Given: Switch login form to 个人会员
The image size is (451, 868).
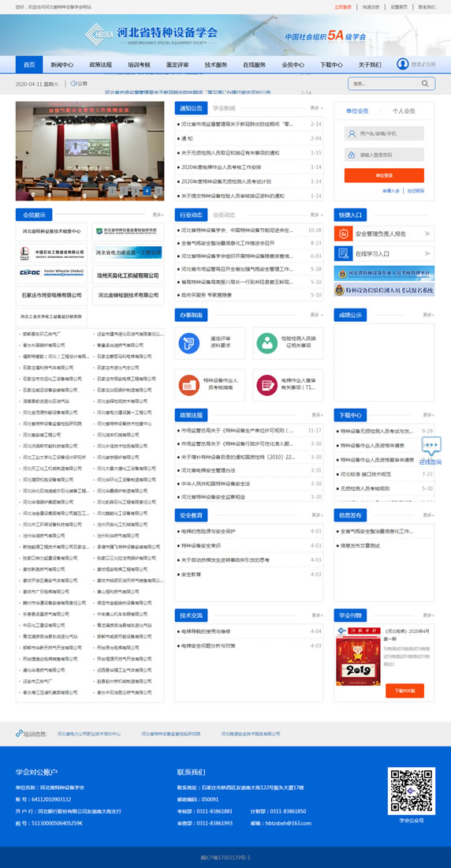Looking at the screenshot, I should point(404,110).
